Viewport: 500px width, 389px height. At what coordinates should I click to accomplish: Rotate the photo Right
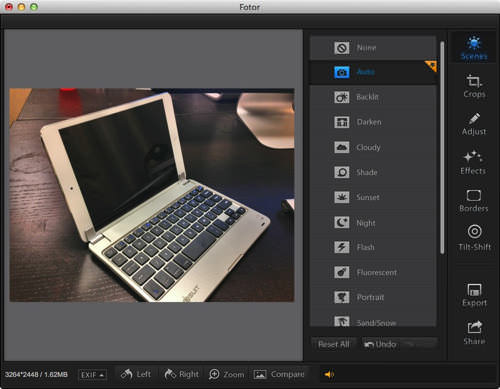pyautogui.click(x=181, y=374)
